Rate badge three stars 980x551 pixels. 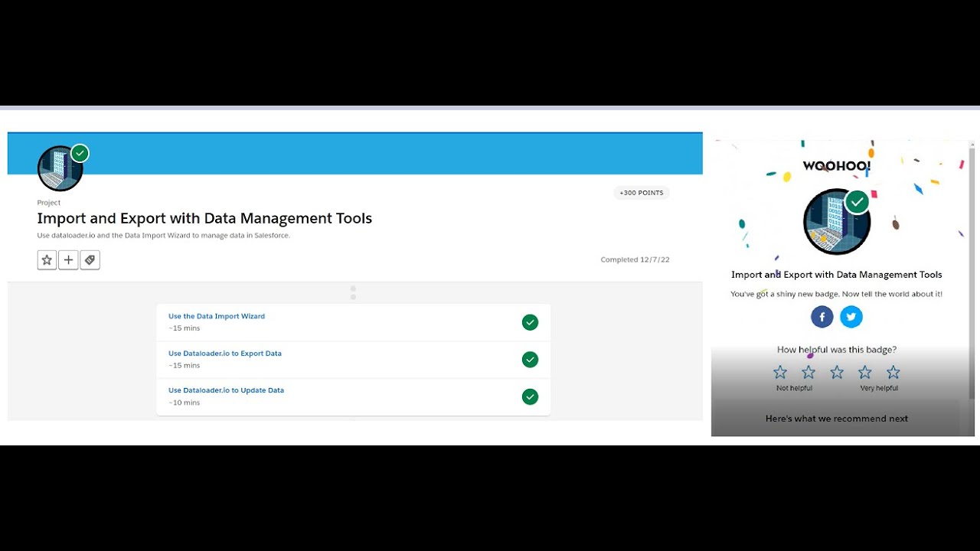[x=837, y=373]
